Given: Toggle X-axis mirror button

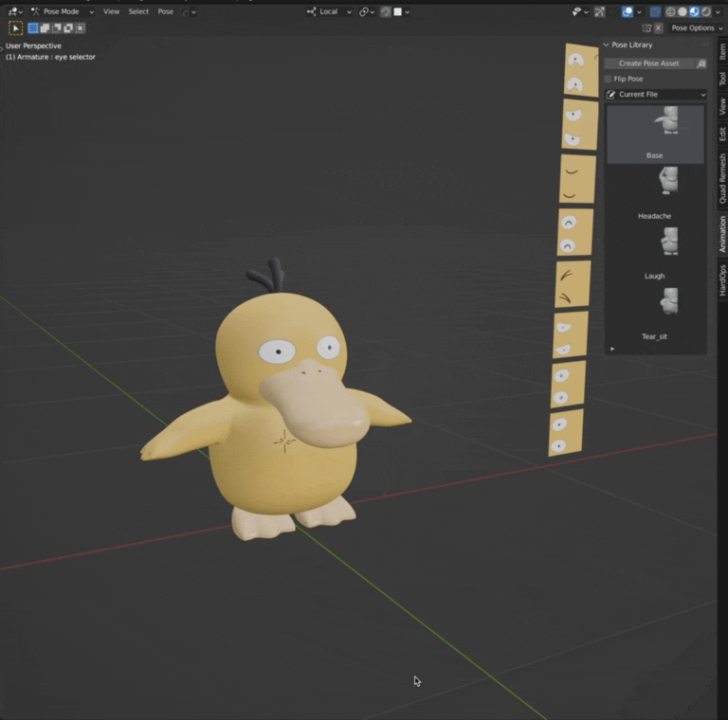Looking at the screenshot, I should 659,28.
